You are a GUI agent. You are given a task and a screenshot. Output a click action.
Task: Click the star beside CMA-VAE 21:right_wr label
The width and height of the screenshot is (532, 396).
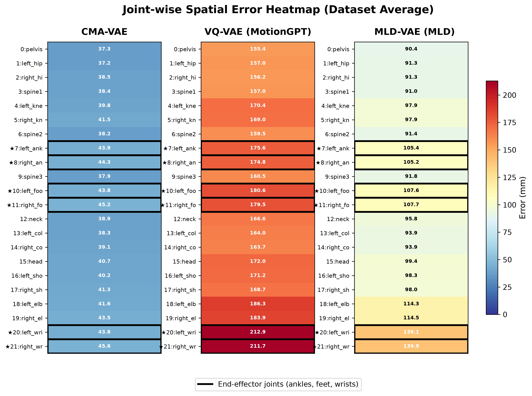[8, 347]
